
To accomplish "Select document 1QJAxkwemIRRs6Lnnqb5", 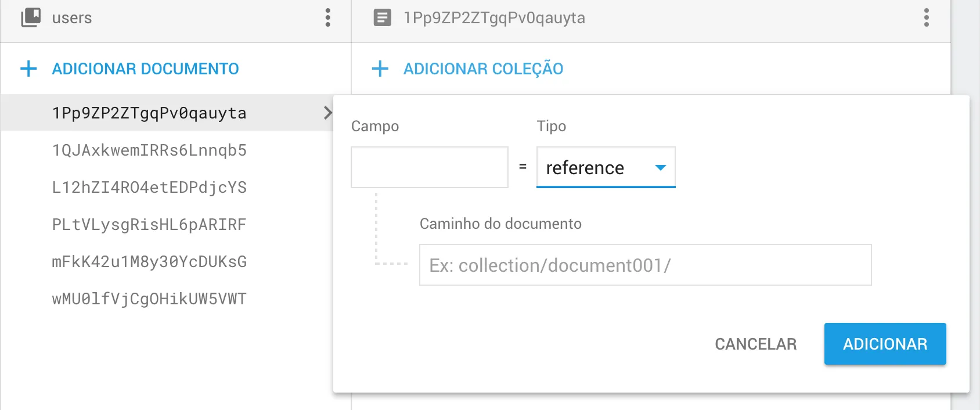I will [x=149, y=150].
